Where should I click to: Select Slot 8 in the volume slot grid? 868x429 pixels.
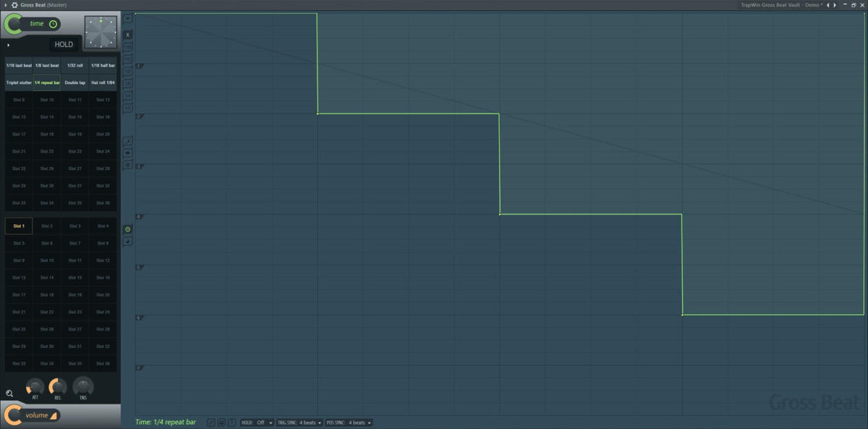103,243
